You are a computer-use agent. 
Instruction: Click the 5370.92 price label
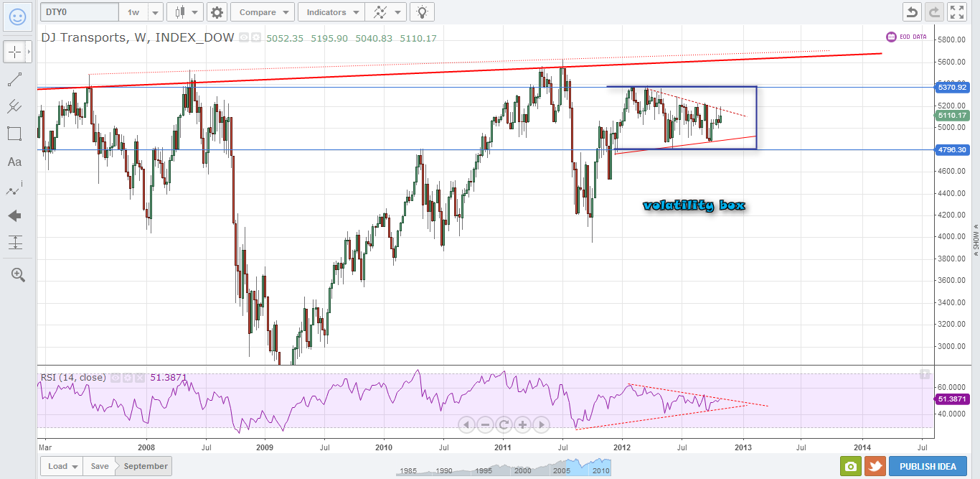point(952,87)
